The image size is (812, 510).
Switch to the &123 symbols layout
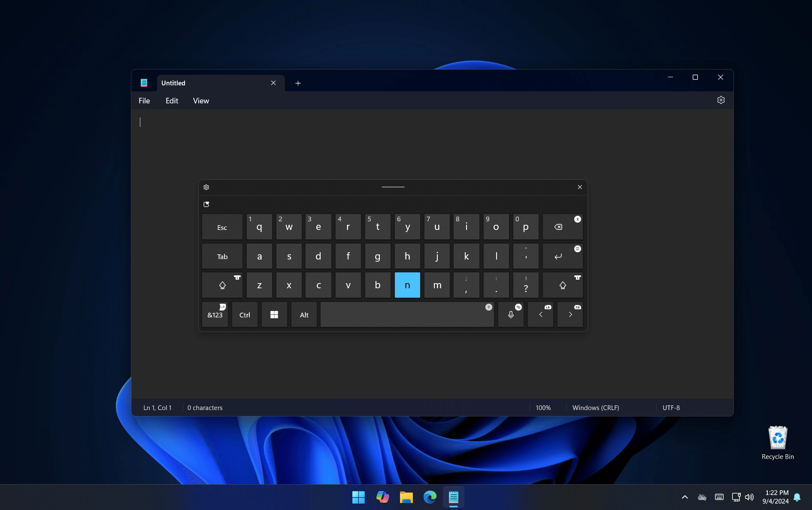(215, 315)
